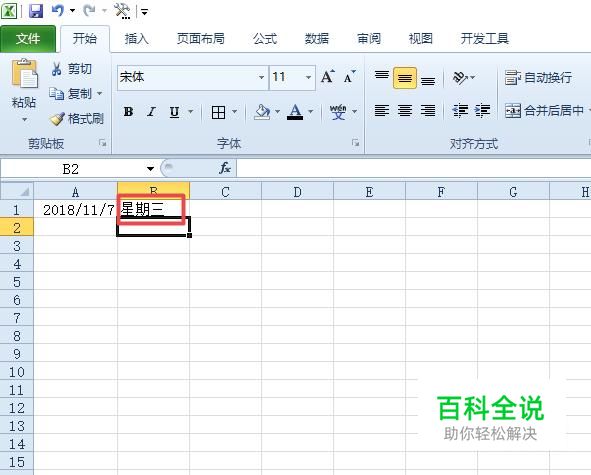This screenshot has width=591, height=475.
Task: Decrease font size with small A
Action: pyautogui.click(x=350, y=77)
